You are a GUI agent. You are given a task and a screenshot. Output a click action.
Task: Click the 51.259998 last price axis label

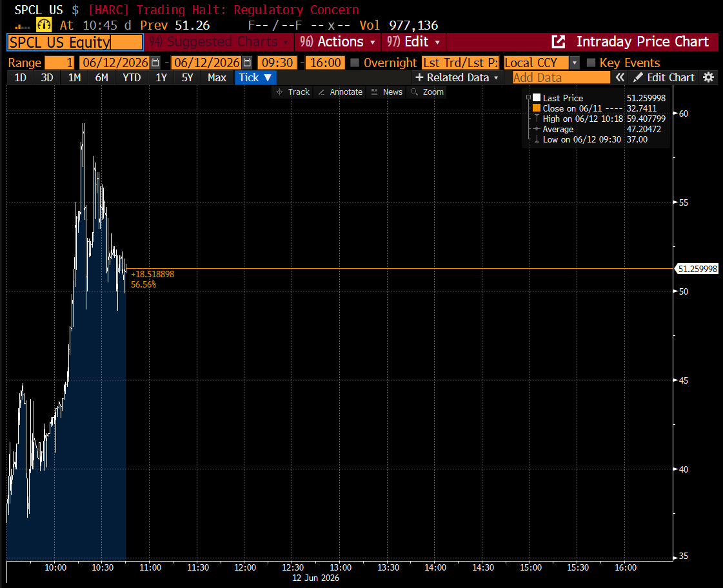coord(697,269)
